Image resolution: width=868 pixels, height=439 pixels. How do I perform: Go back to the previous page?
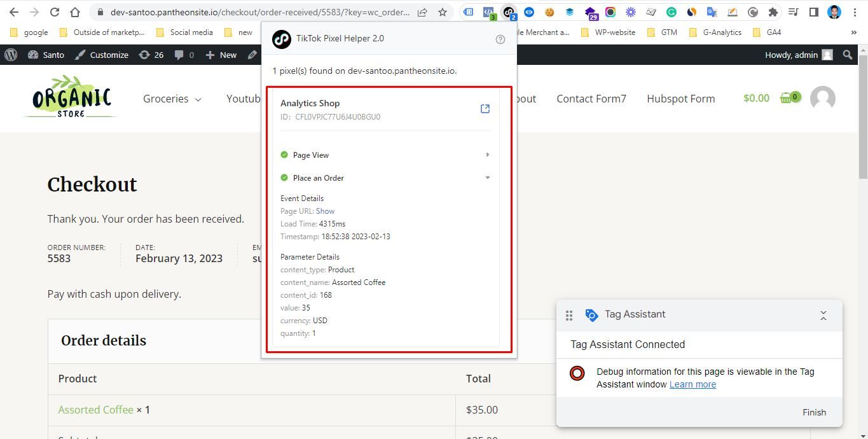click(x=14, y=12)
